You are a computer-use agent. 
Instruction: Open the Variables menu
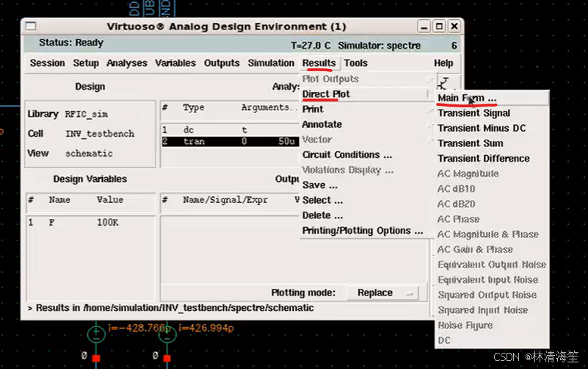(x=175, y=63)
